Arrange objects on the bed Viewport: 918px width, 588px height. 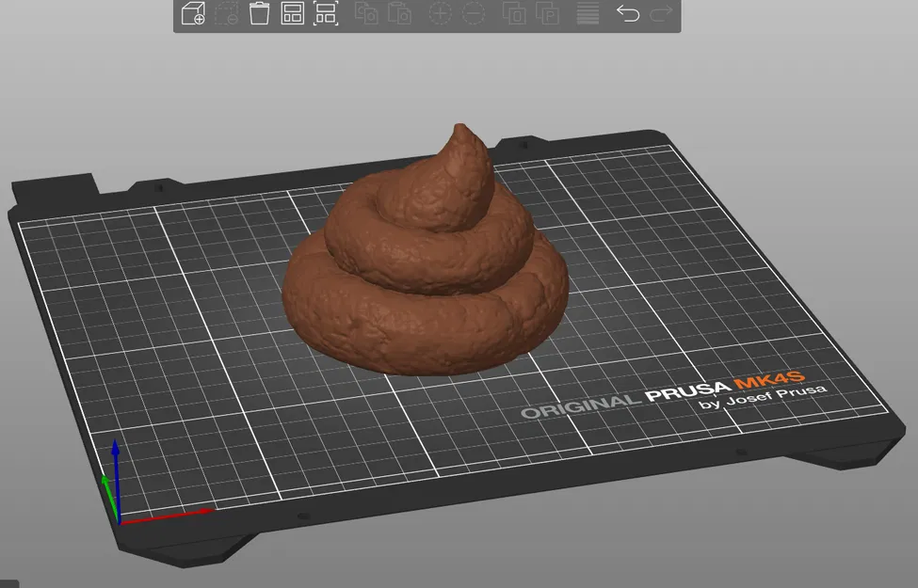click(292, 13)
